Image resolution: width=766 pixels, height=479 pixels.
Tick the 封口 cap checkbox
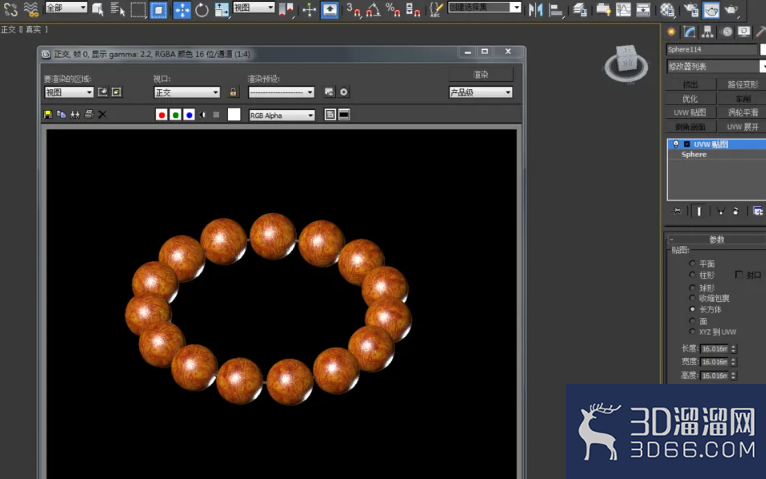pyautogui.click(x=739, y=275)
